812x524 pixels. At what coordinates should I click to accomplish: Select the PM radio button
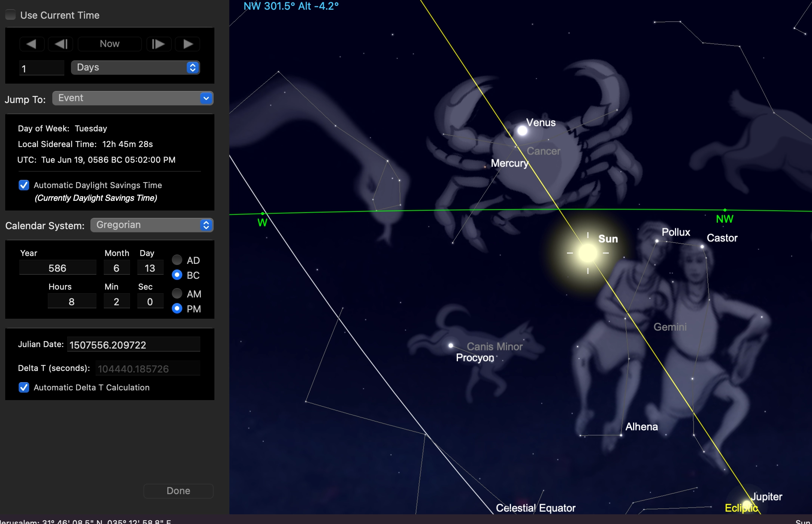(x=177, y=309)
